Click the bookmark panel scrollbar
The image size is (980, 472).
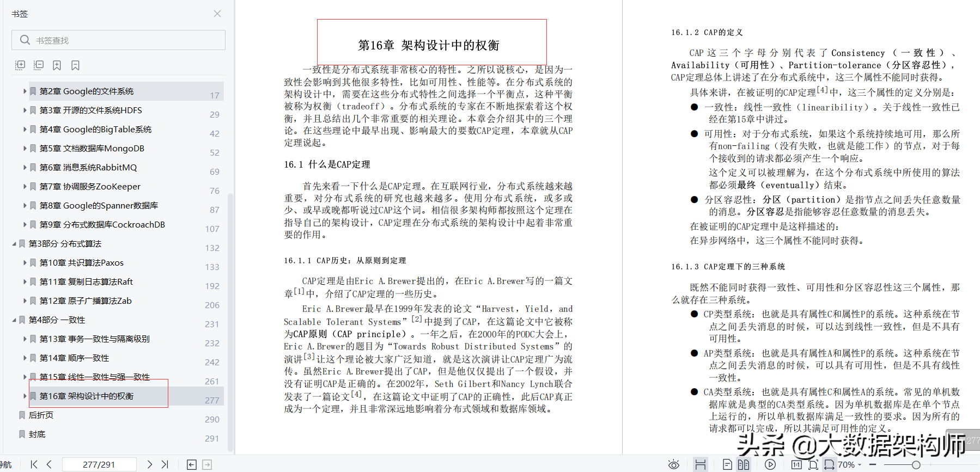[230, 321]
